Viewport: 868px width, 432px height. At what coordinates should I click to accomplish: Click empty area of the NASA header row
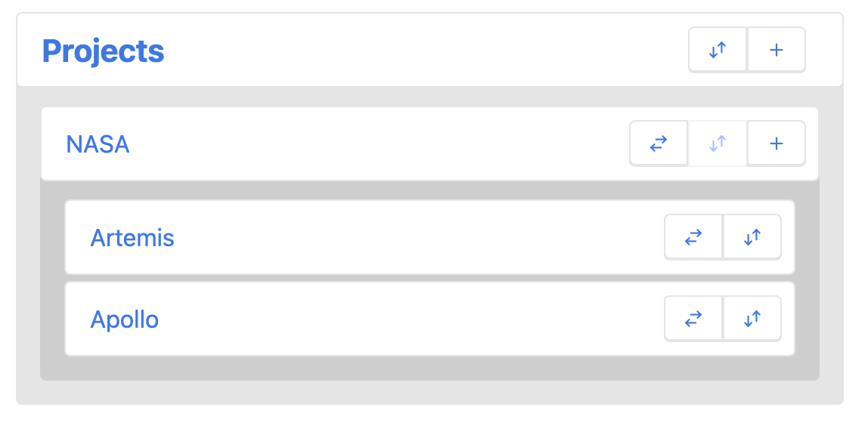377,143
